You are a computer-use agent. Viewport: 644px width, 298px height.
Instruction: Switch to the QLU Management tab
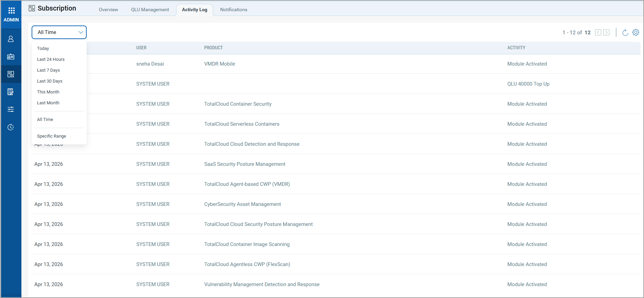pyautogui.click(x=150, y=10)
